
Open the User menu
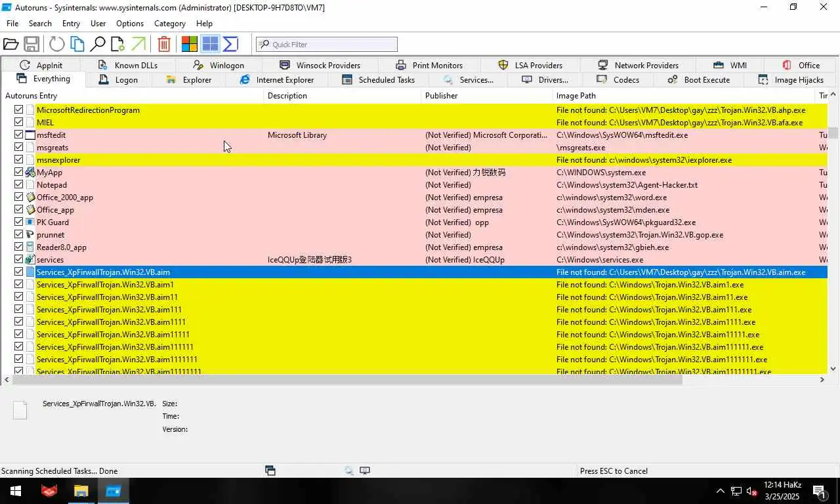(98, 23)
